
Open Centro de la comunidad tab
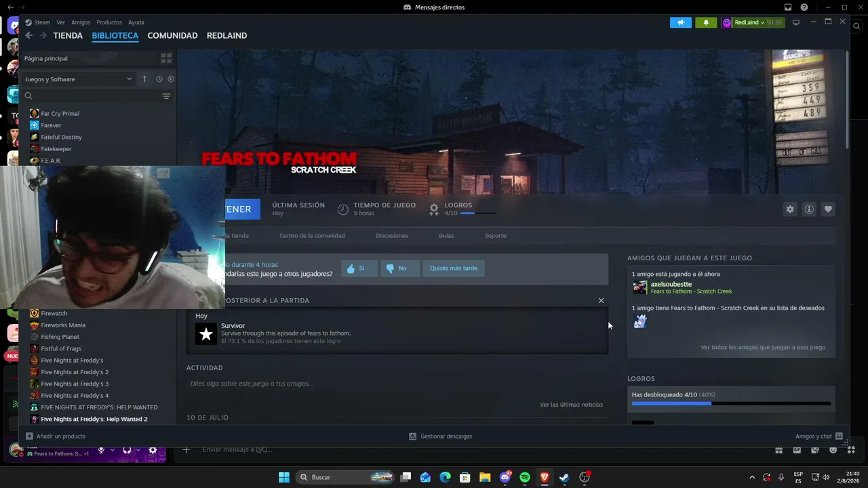312,236
